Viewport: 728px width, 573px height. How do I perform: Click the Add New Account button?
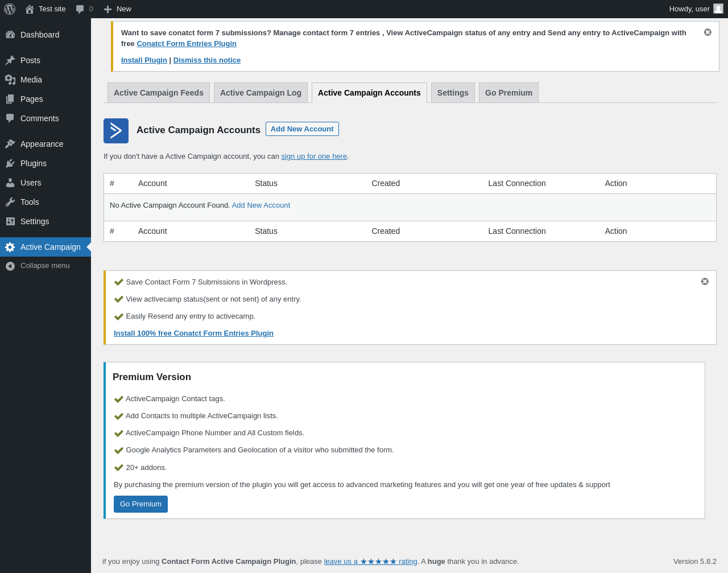(302, 129)
